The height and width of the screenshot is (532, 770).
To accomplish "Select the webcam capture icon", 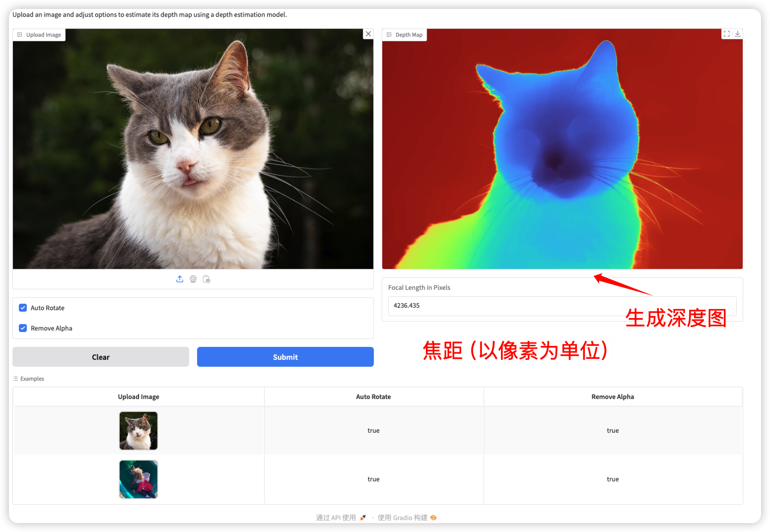I will [x=193, y=279].
